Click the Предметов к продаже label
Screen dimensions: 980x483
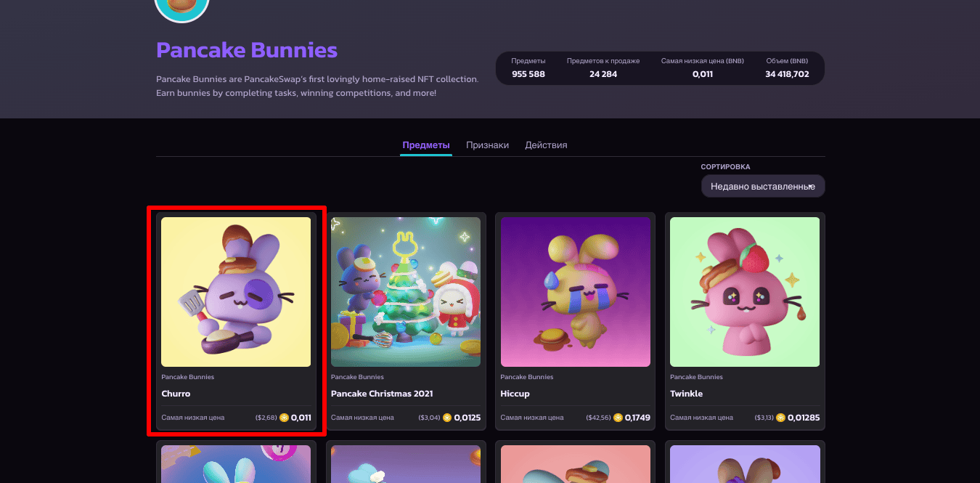coord(603,61)
